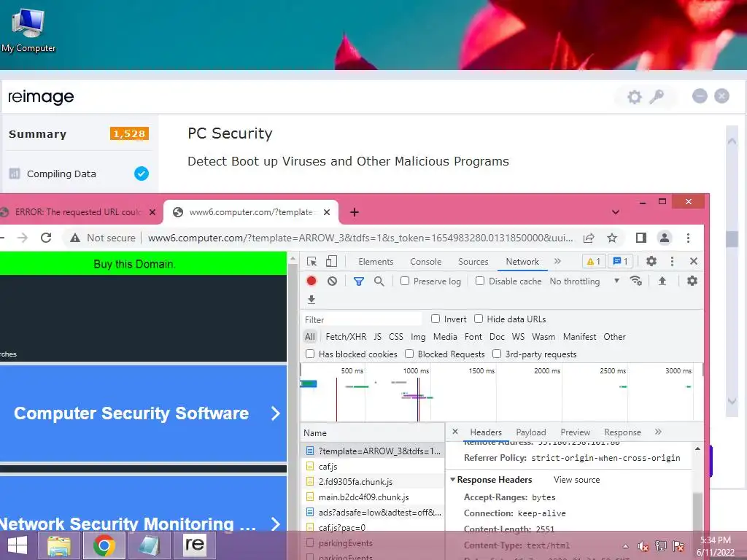
Task: Open DevTools settings gear
Action: 651,261
